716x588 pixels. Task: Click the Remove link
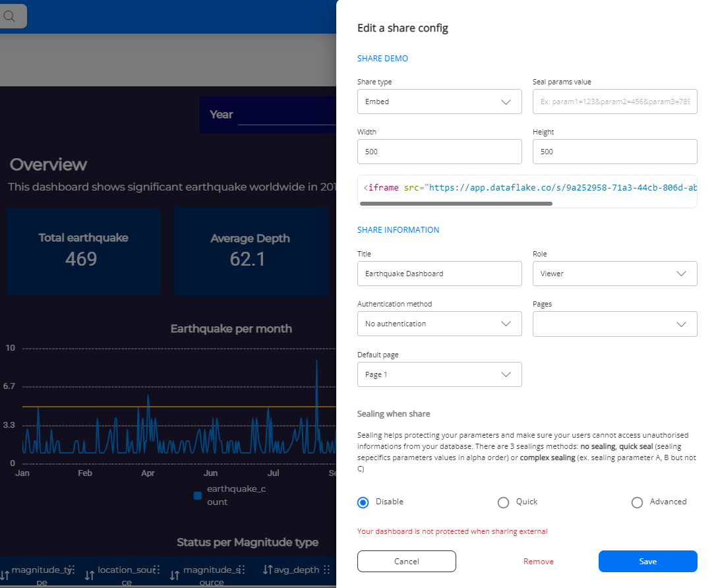pyautogui.click(x=539, y=561)
